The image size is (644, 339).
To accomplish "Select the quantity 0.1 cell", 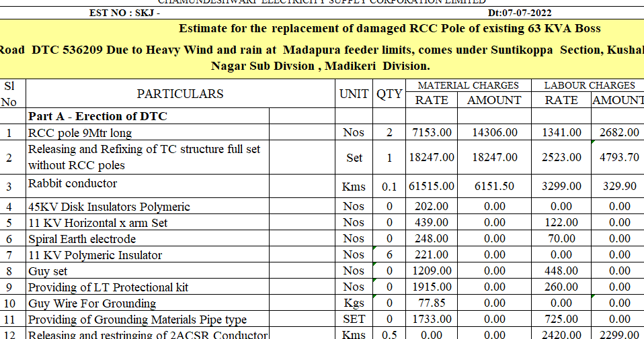I will [389, 186].
